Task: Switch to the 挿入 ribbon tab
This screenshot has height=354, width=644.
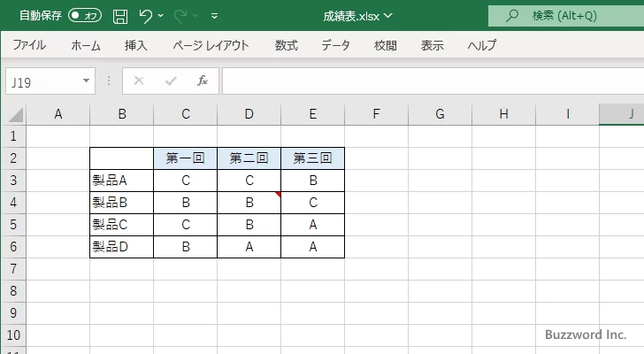Action: pos(135,45)
